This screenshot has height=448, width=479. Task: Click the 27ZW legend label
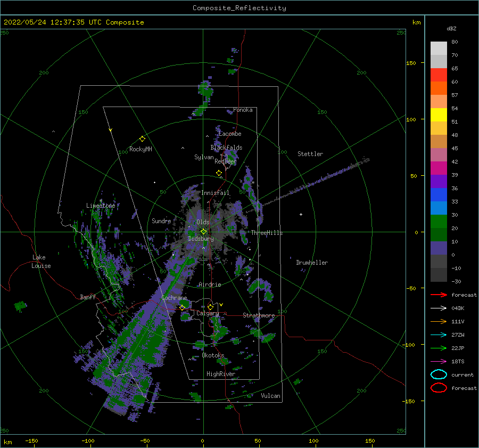(x=458, y=335)
